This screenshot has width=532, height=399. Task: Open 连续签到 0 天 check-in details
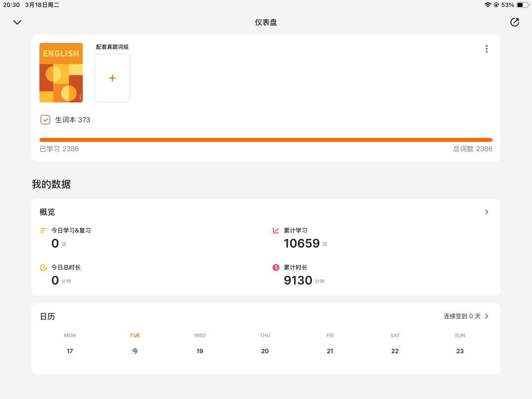pyautogui.click(x=462, y=316)
